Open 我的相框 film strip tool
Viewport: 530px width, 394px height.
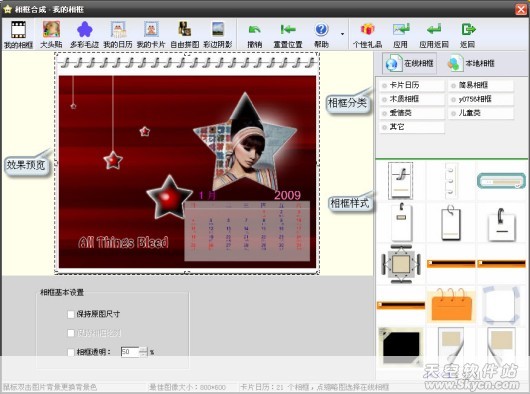click(x=18, y=34)
